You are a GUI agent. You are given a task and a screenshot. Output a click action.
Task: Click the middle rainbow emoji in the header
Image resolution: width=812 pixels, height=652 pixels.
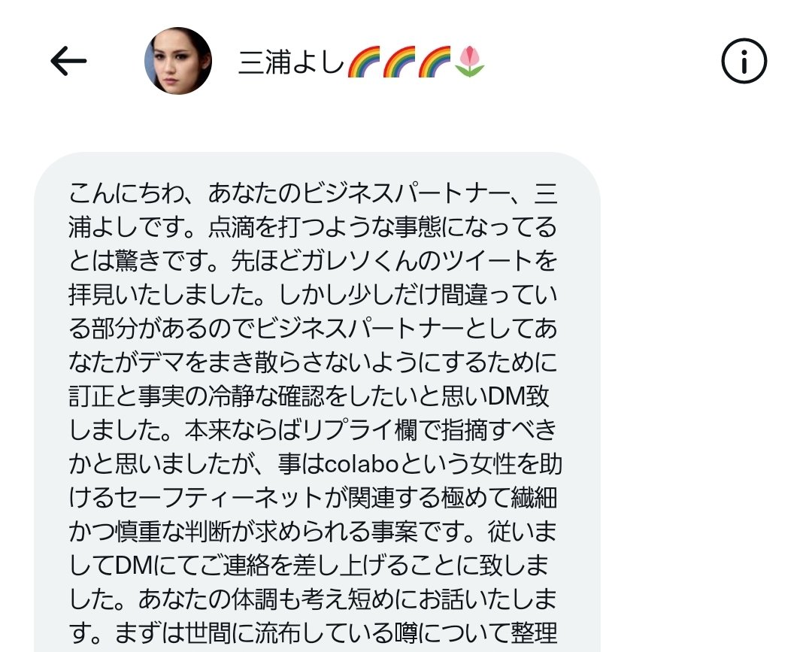[400, 62]
